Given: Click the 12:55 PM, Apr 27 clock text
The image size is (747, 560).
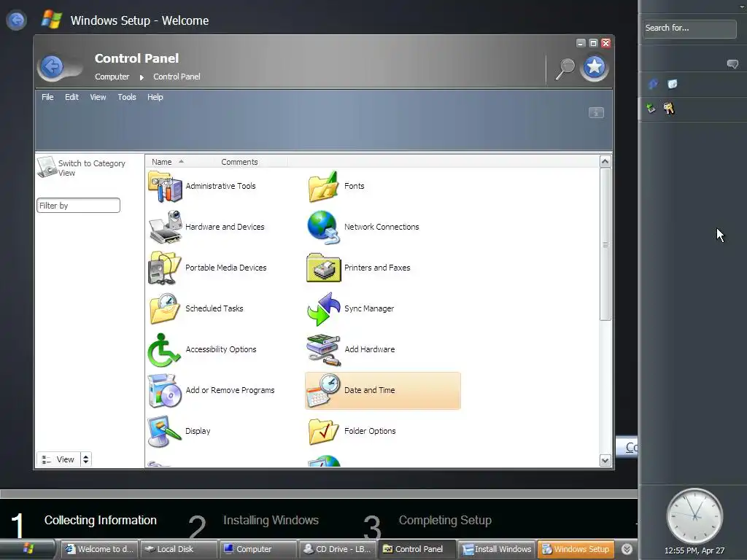Looking at the screenshot, I should coord(694,551).
